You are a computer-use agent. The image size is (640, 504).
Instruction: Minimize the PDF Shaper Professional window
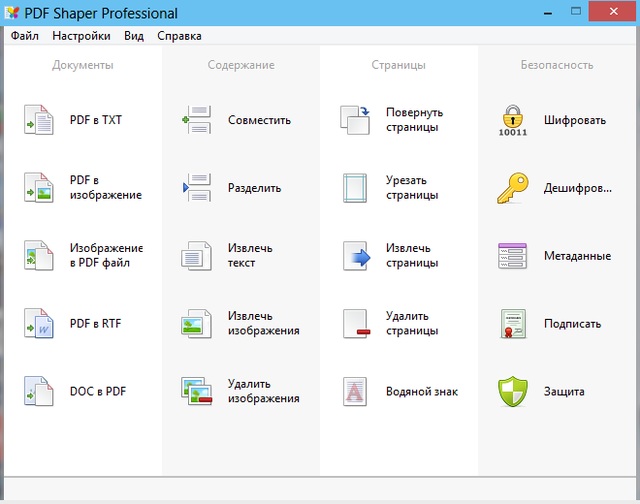pyautogui.click(x=548, y=13)
